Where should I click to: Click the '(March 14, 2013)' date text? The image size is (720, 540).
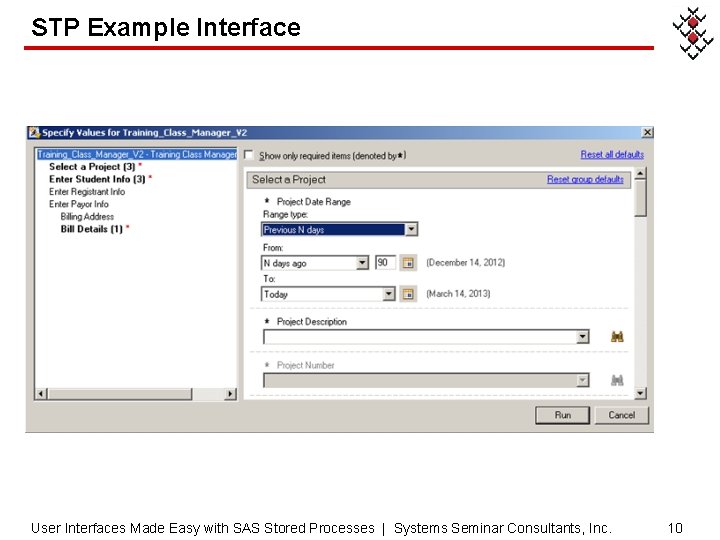[x=458, y=293]
